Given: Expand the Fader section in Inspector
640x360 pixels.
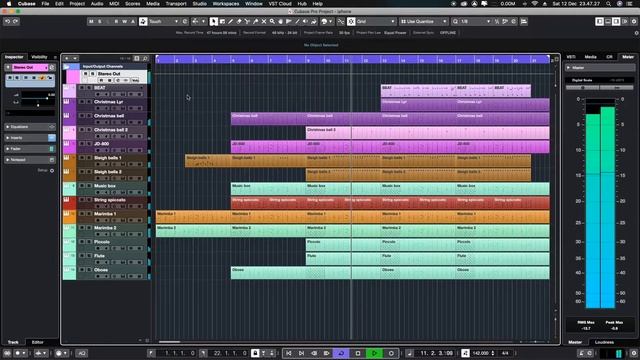Looking at the screenshot, I should (x=29, y=149).
